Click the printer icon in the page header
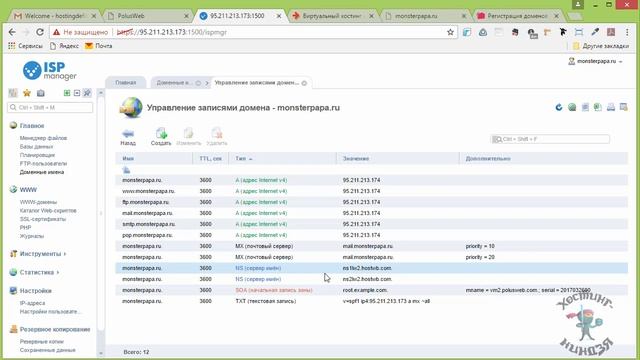This screenshot has height=360, width=640. 611,107
